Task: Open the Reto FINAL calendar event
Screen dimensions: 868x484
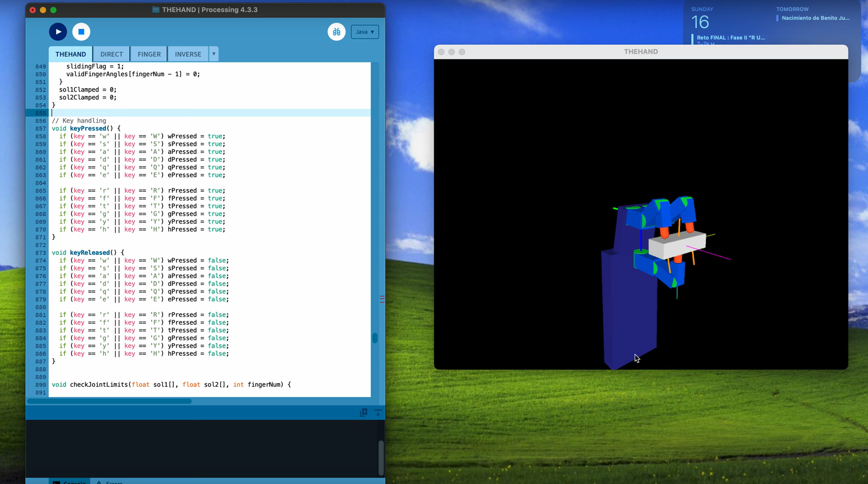Action: (730, 38)
